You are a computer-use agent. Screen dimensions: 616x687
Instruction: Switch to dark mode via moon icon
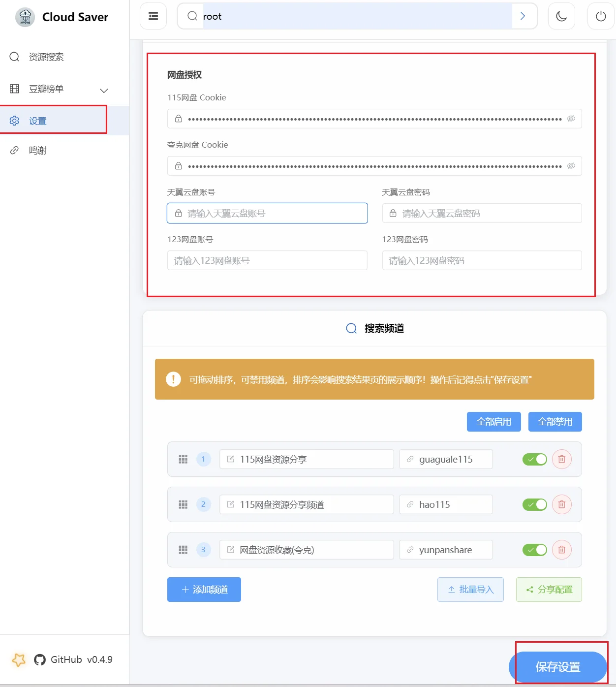(x=561, y=16)
